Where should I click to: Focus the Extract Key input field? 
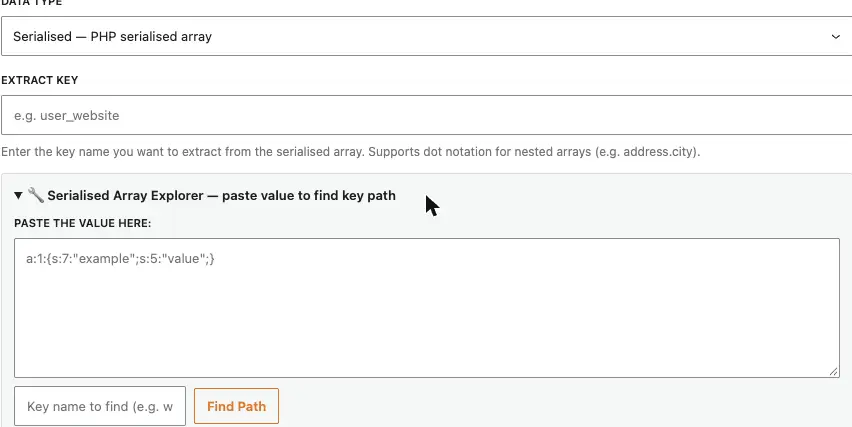(x=427, y=115)
